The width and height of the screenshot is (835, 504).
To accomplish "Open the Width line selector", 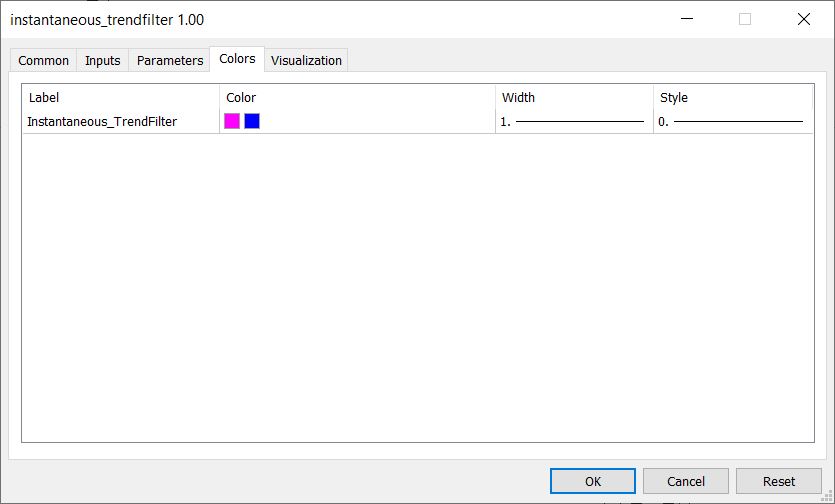I will [x=574, y=121].
